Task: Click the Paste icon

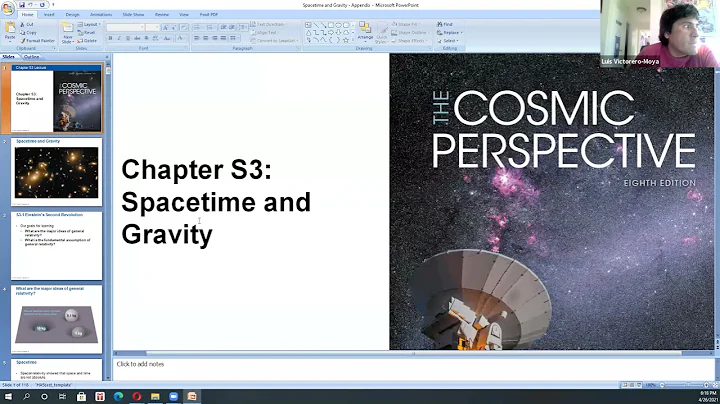Action: (x=10, y=28)
